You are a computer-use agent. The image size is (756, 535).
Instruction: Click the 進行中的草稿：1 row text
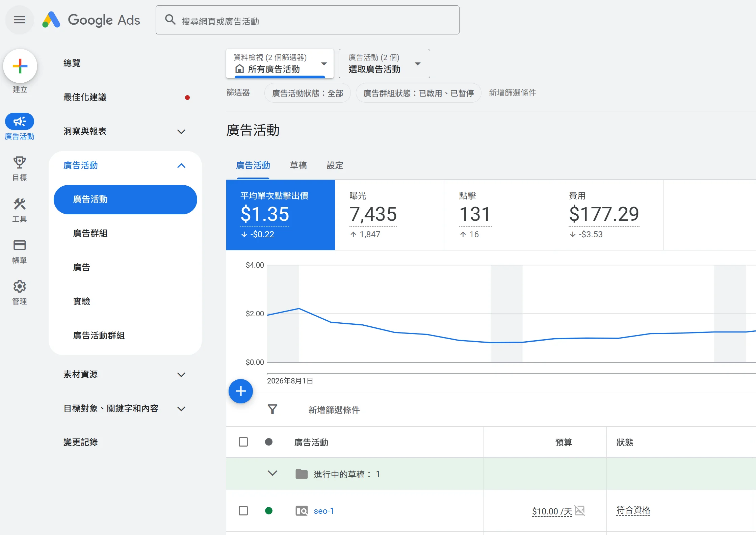(347, 474)
